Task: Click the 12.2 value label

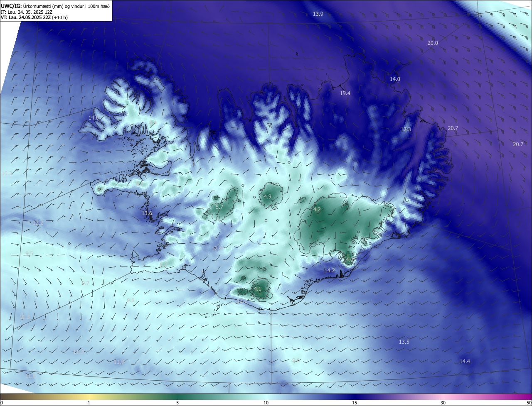Action: [x=38, y=223]
